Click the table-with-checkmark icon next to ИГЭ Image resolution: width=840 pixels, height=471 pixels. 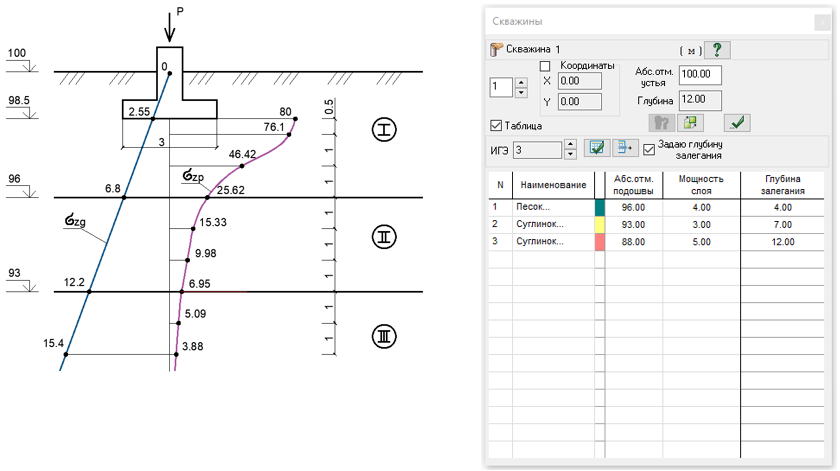pos(597,149)
